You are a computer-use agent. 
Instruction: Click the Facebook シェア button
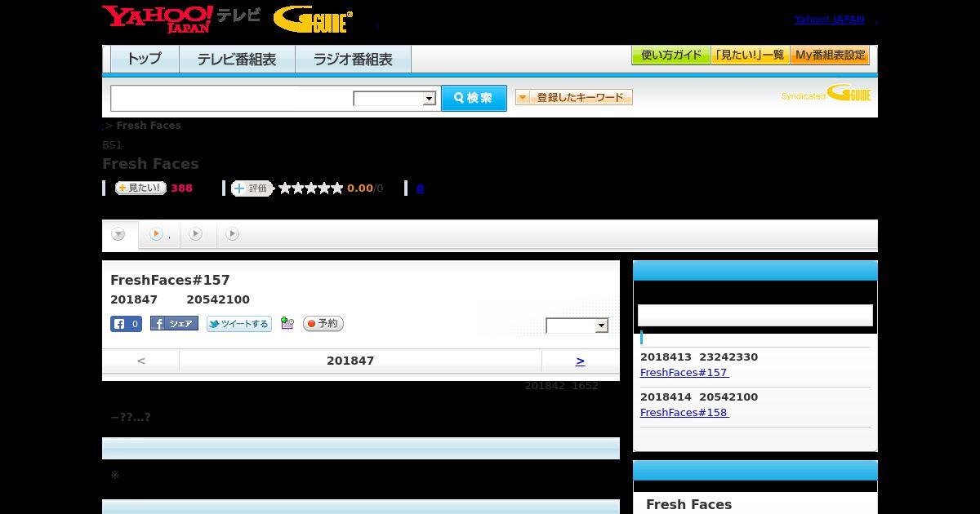[174, 324]
